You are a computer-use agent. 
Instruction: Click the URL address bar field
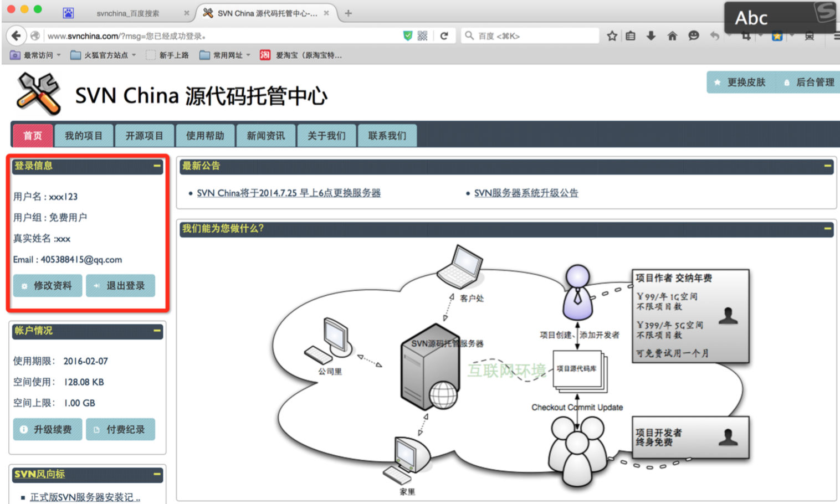(222, 36)
